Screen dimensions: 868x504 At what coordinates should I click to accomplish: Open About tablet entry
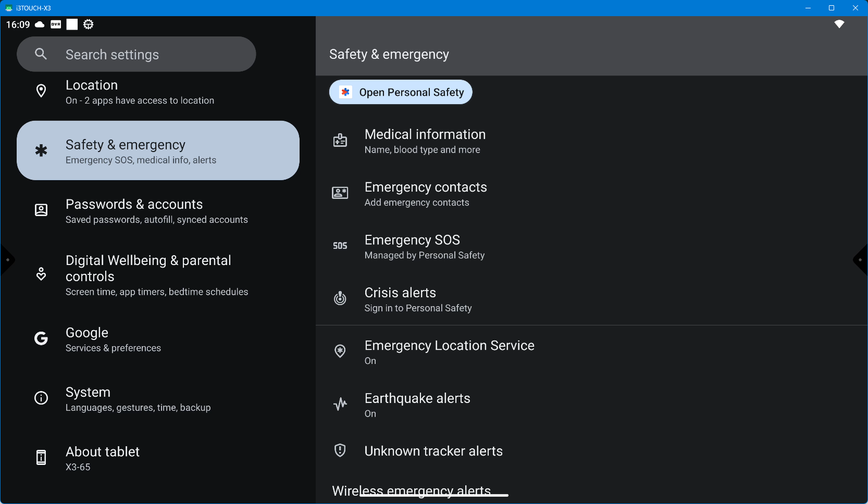(x=103, y=458)
